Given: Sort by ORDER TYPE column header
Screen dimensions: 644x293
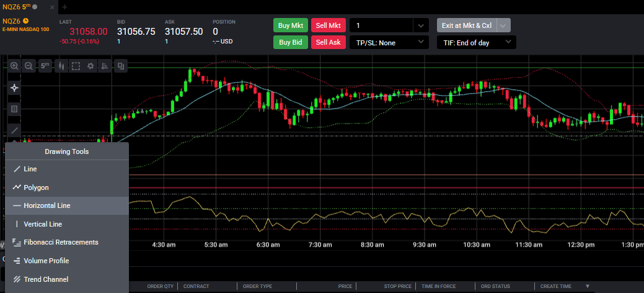Looking at the screenshot, I should tap(257, 286).
